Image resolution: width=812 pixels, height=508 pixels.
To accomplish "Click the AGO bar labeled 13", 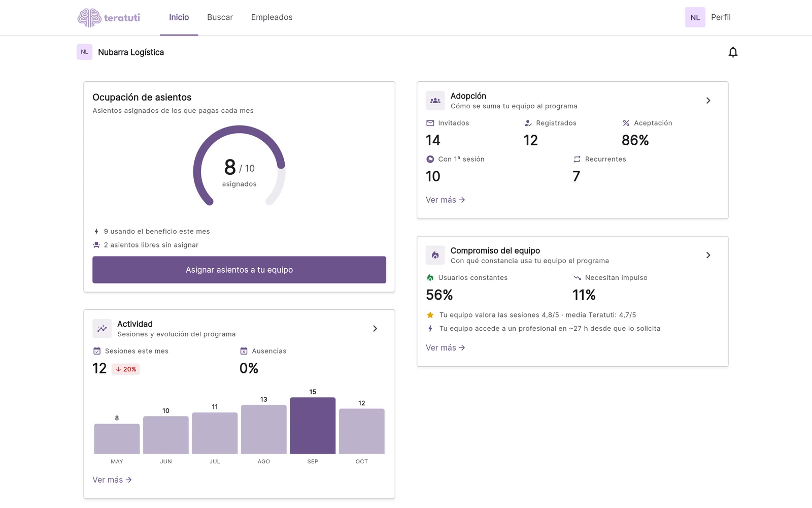I will pyautogui.click(x=263, y=429).
